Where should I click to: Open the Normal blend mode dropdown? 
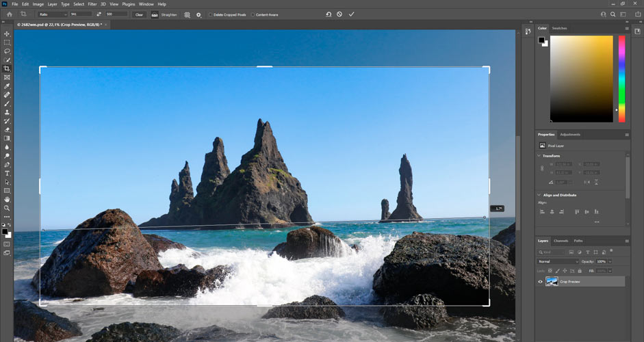[x=558, y=261]
